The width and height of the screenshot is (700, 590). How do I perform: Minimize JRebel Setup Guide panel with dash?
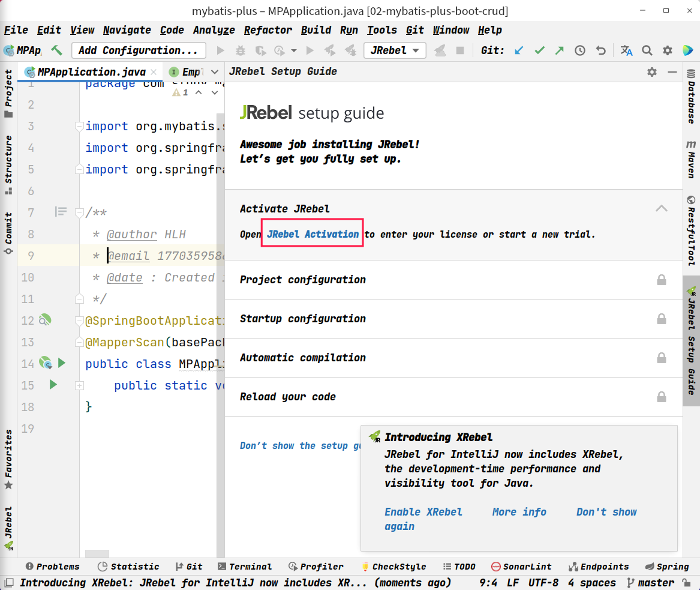tap(672, 72)
